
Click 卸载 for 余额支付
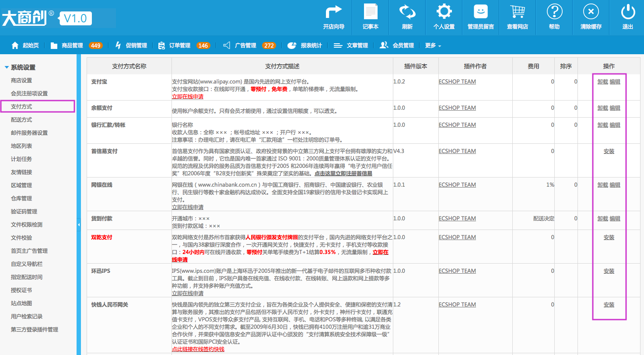pyautogui.click(x=603, y=108)
